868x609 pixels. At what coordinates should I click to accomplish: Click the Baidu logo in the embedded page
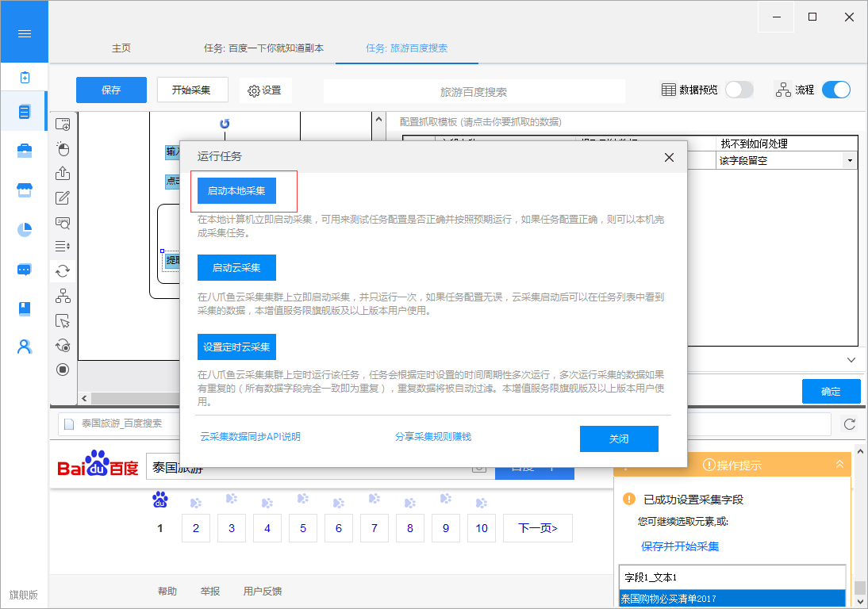98,464
